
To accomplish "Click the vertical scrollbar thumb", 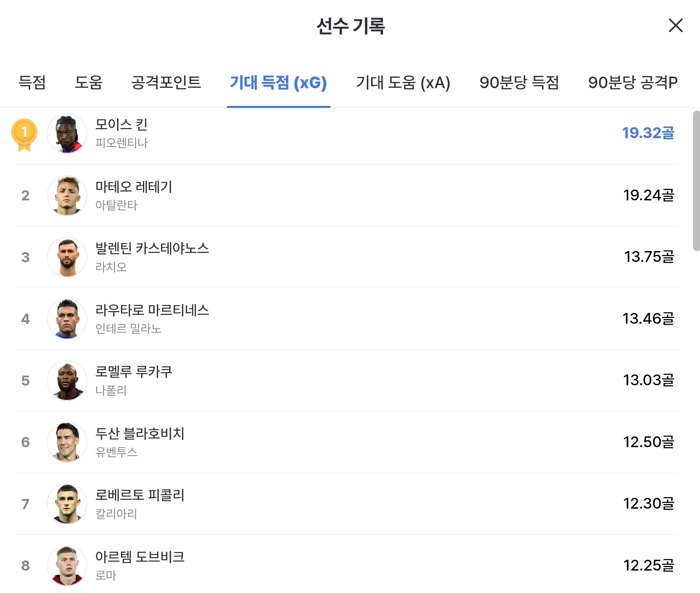I will pos(696,181).
